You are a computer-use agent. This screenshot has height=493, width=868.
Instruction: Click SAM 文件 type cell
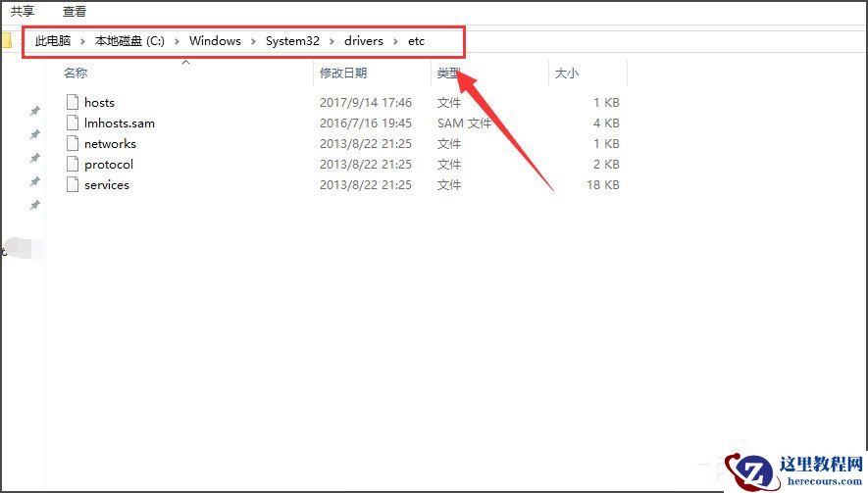pyautogui.click(x=465, y=123)
